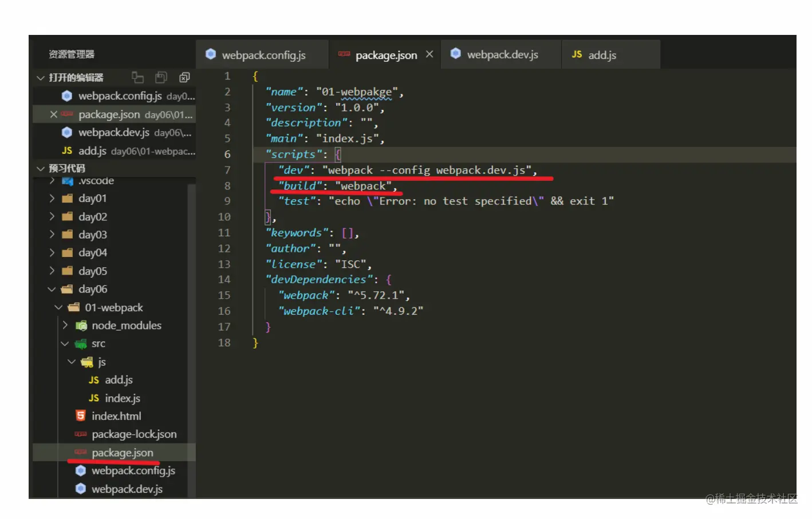The image size is (812, 519).
Task: Click the HTML5 icon of index.html
Action: [x=81, y=416]
